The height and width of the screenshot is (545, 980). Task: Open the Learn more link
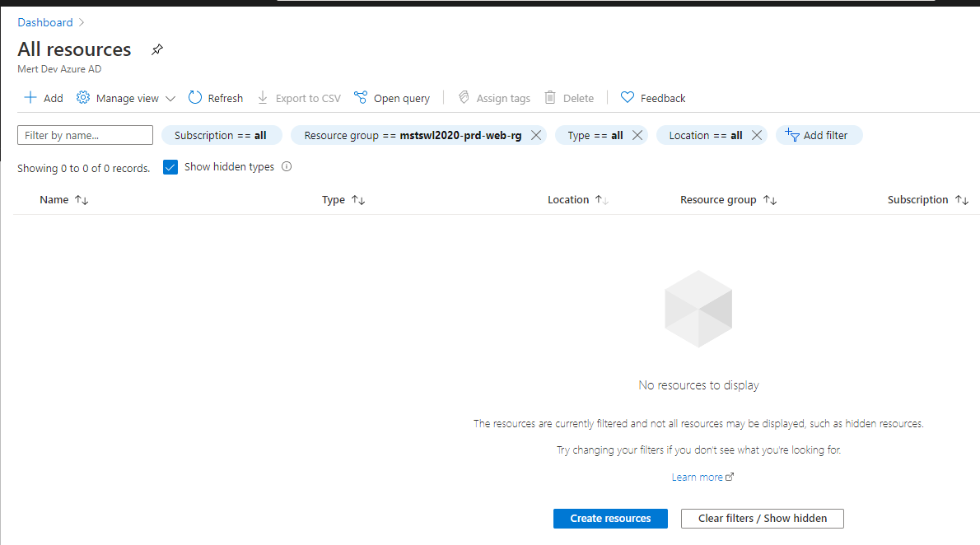coord(702,477)
